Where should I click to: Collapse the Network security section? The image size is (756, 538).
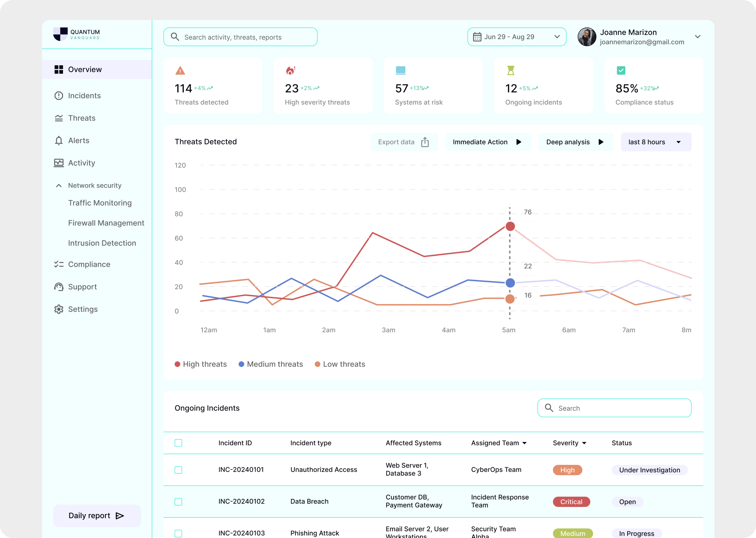[59, 185]
